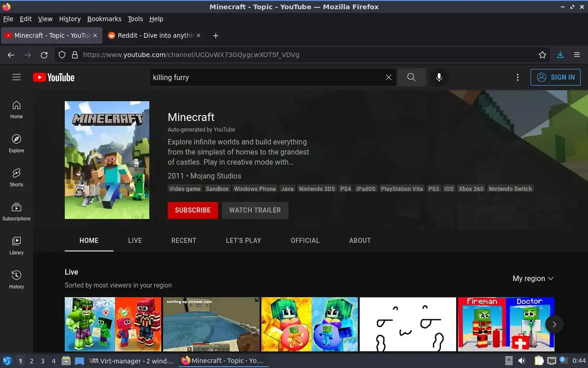This screenshot has width=588, height=368.
Task: Switch to workspace 4 in taskbar
Action: [x=53, y=361]
